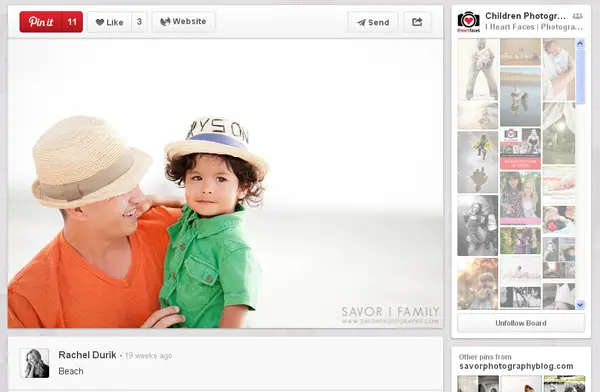
Task: Open the source Website button
Action: (184, 22)
